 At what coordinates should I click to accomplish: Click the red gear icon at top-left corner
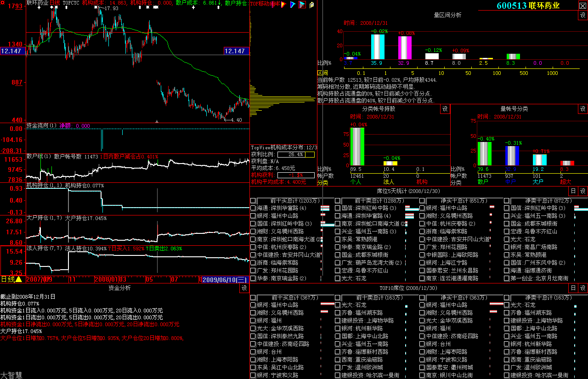(3, 4)
